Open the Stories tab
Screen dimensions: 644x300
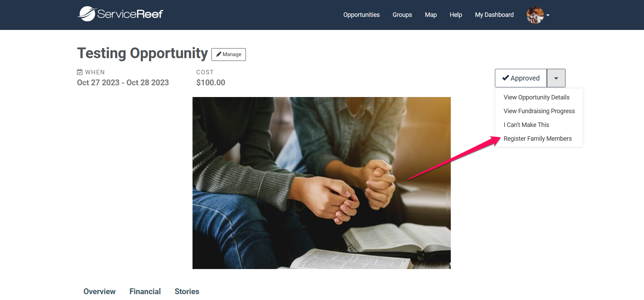click(187, 291)
